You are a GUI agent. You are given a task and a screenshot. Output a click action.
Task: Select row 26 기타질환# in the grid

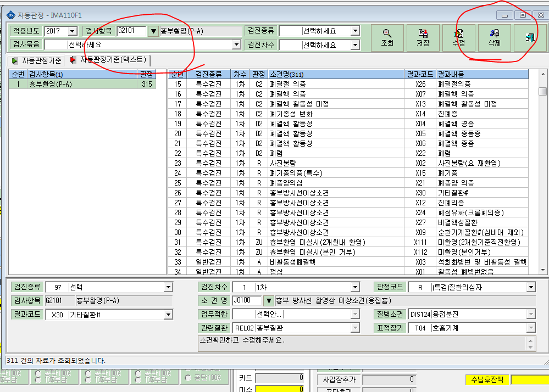point(348,193)
